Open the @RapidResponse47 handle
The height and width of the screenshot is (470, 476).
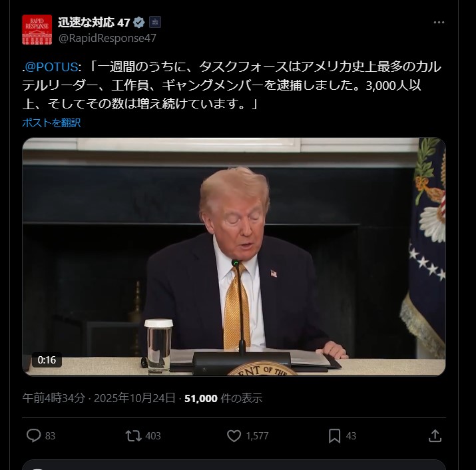tap(107, 38)
